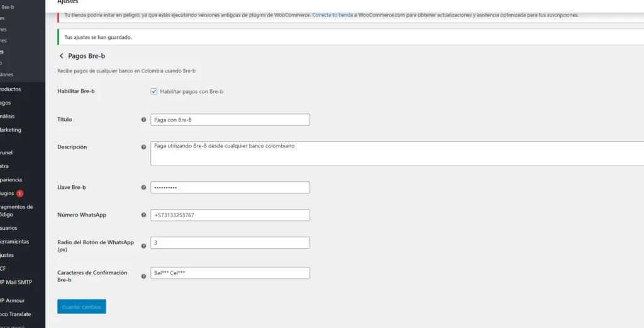
Task: Click the Descripción text area
Action: [397, 154]
